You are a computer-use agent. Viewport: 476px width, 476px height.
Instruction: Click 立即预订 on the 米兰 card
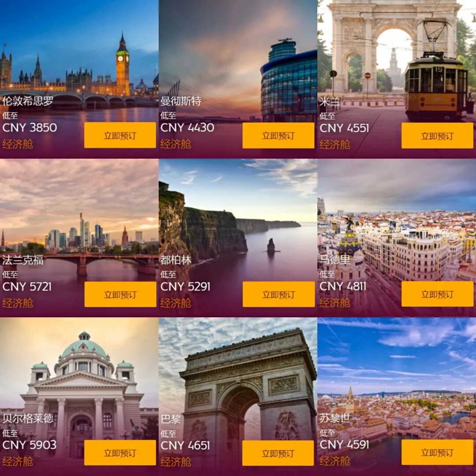438,136
